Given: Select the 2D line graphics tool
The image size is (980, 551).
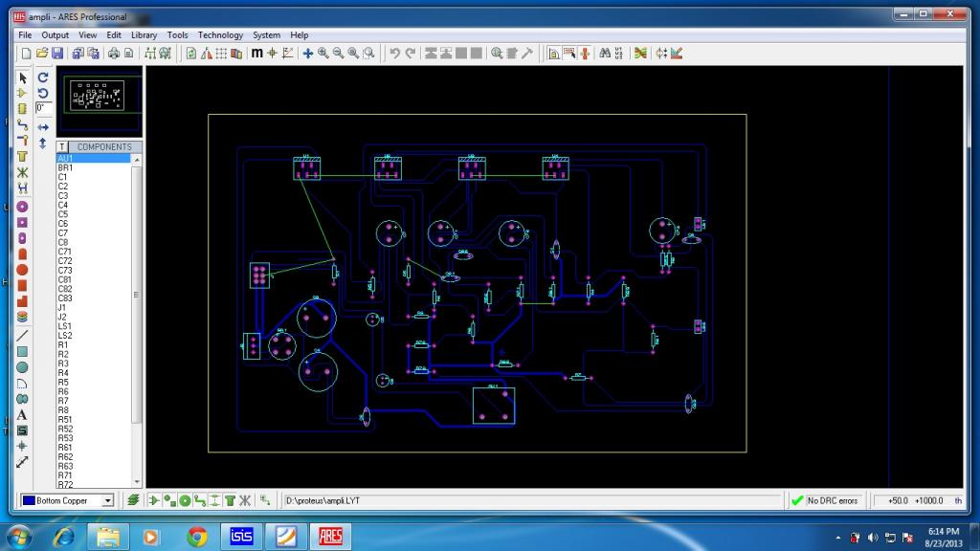Looking at the screenshot, I should click(x=23, y=336).
